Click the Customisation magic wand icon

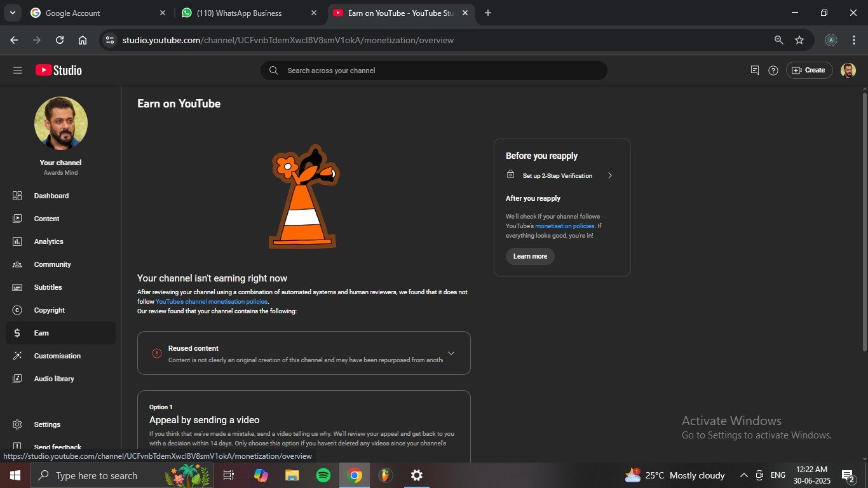click(17, 356)
